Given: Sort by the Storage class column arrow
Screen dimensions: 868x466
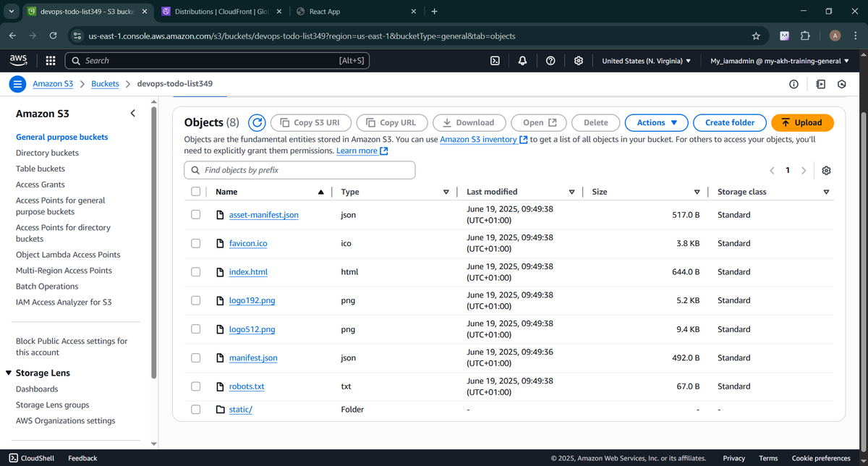Looking at the screenshot, I should 826,192.
